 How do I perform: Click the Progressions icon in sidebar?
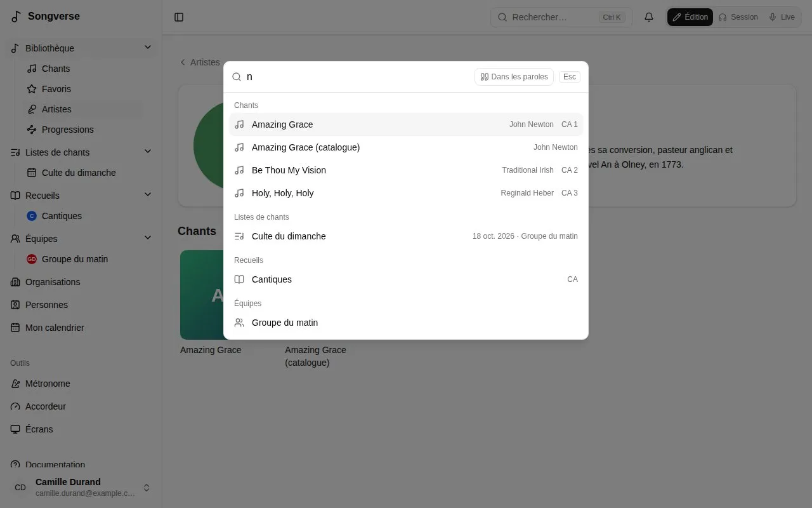pyautogui.click(x=32, y=130)
